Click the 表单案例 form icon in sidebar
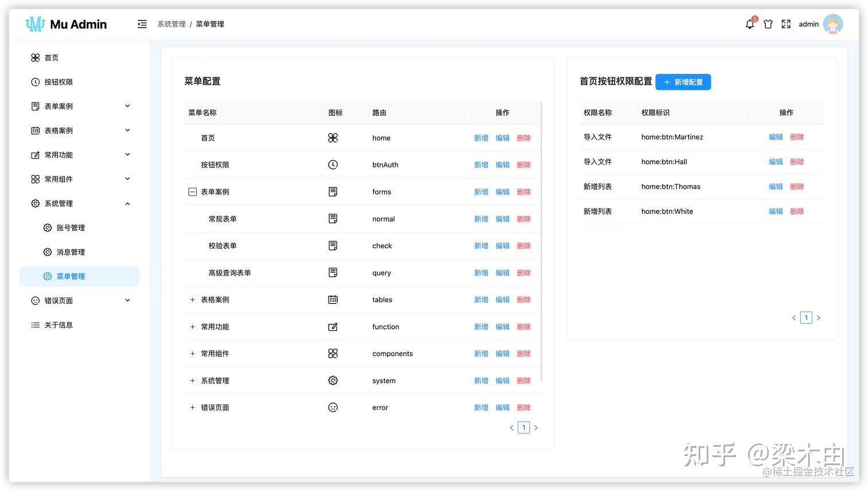The width and height of the screenshot is (868, 491). [34, 106]
